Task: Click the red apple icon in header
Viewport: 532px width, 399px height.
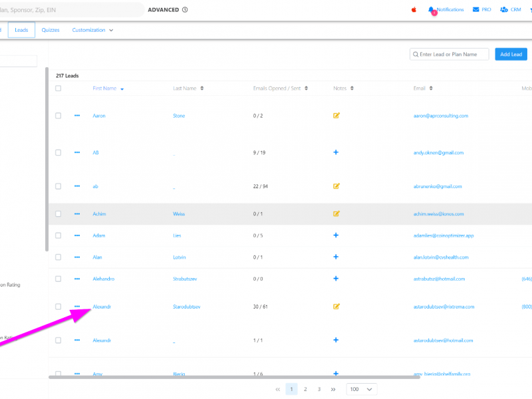Action: pos(414,10)
